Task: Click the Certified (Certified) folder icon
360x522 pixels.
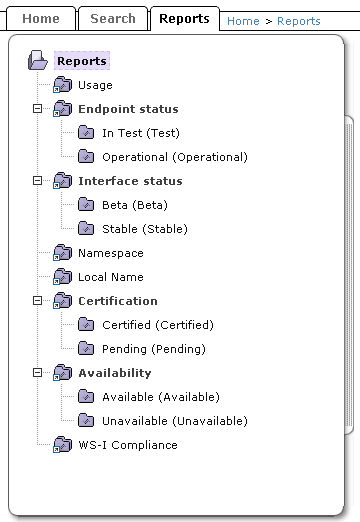Action: click(86, 324)
